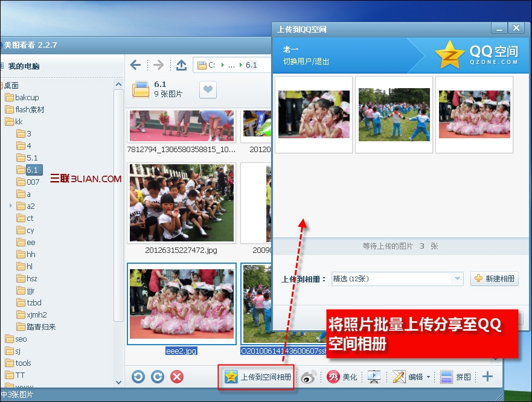The height and width of the screenshot is (402, 532).
Task: Open folder 4 under kk
Action: (x=24, y=146)
